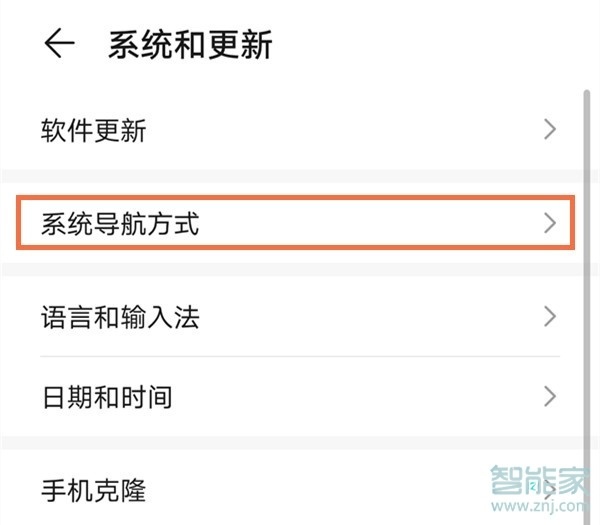Tap the divider line between 语言和输入法 and 日期和时间
600x525 pixels.
pos(300,357)
